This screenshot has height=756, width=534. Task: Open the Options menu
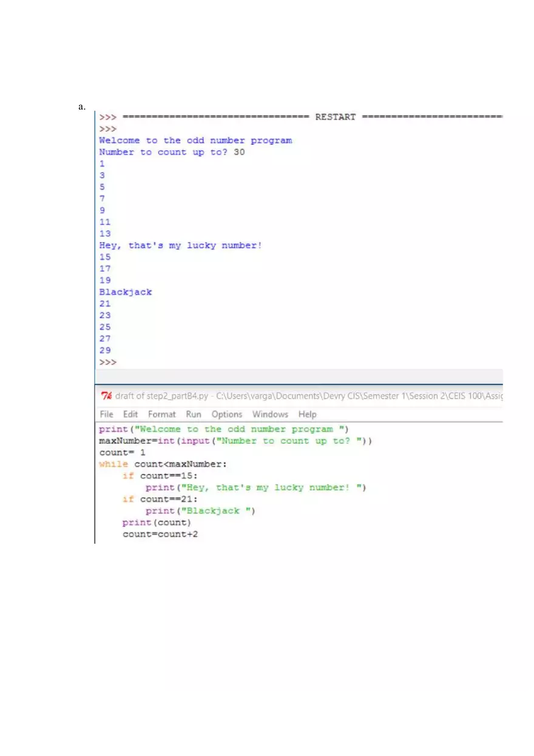(227, 415)
